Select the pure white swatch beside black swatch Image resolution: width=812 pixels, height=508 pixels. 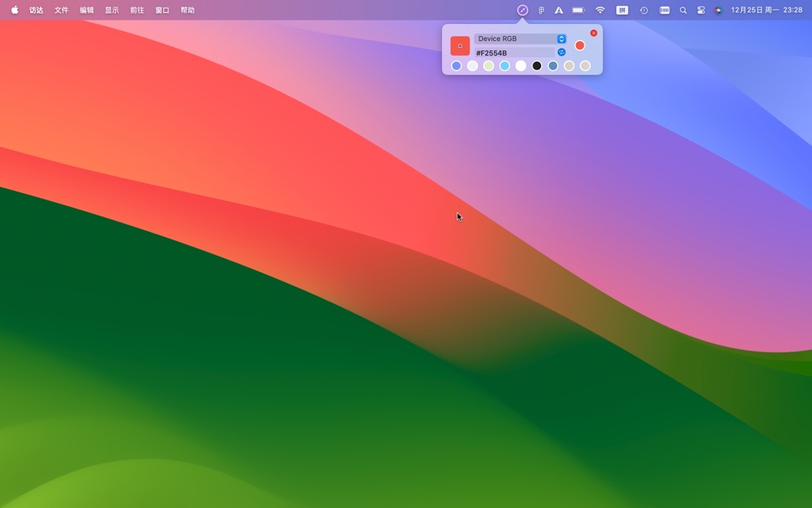point(521,66)
